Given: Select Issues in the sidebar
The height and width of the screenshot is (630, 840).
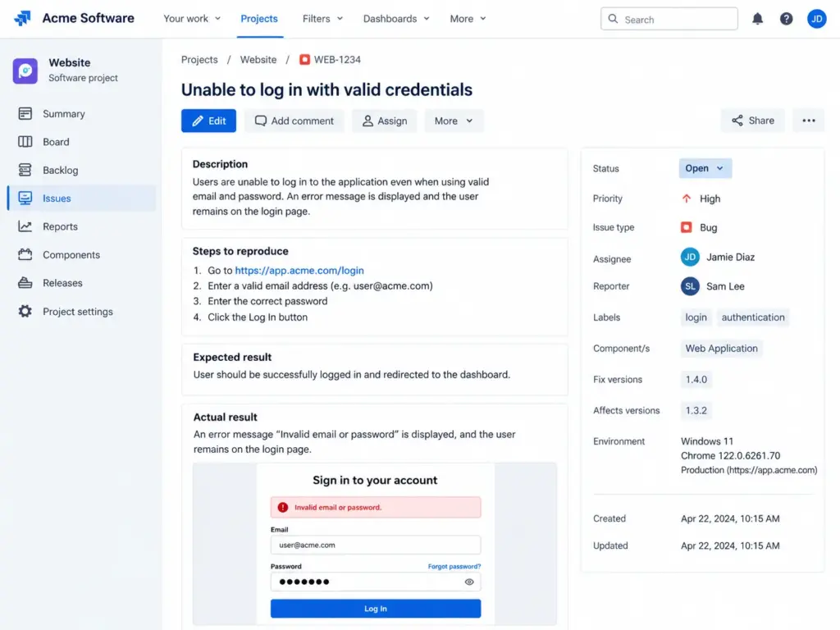Looking at the screenshot, I should [x=82, y=199].
